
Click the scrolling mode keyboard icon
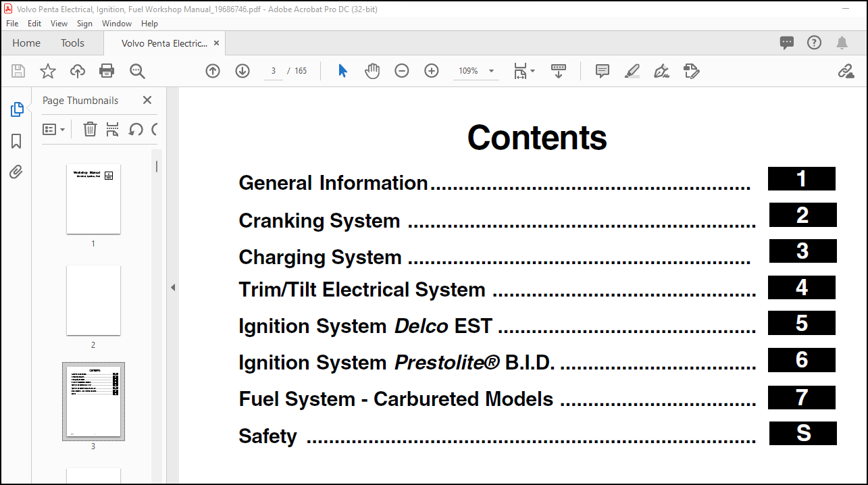click(559, 71)
